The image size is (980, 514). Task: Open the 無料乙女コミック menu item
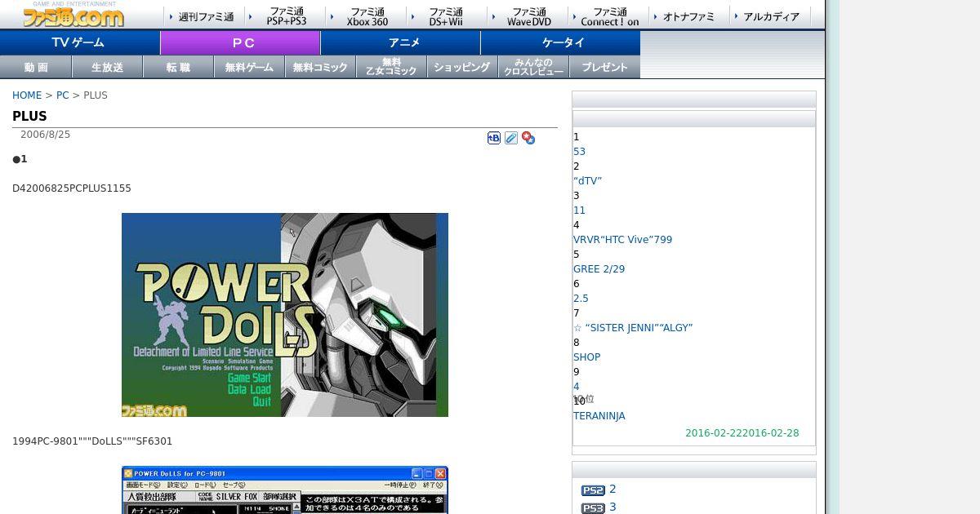[391, 67]
